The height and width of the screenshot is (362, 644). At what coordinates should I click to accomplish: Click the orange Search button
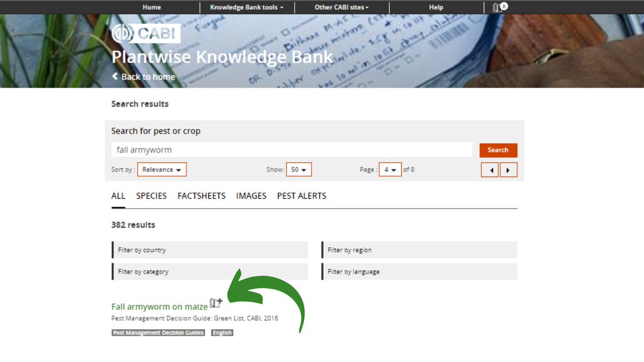[498, 150]
